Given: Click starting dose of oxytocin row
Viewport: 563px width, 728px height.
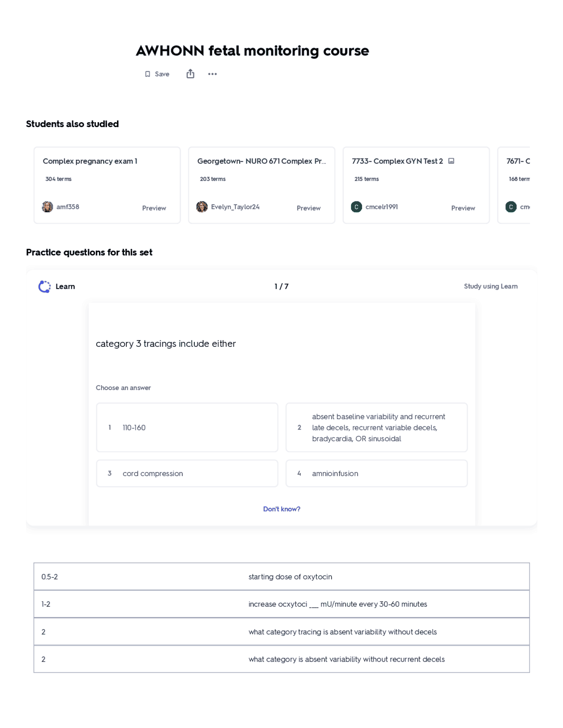Looking at the screenshot, I should tap(281, 577).
